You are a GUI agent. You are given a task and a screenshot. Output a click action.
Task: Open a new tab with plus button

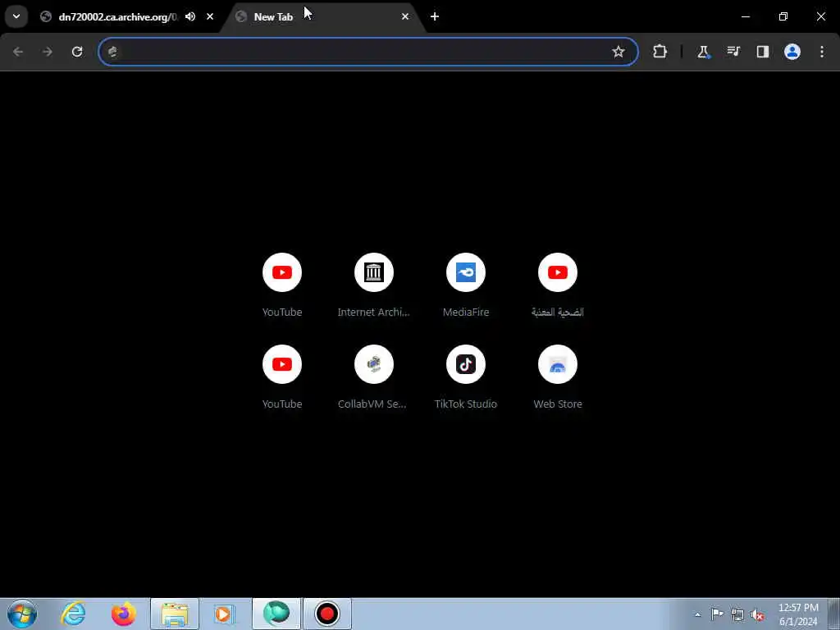[x=435, y=16]
